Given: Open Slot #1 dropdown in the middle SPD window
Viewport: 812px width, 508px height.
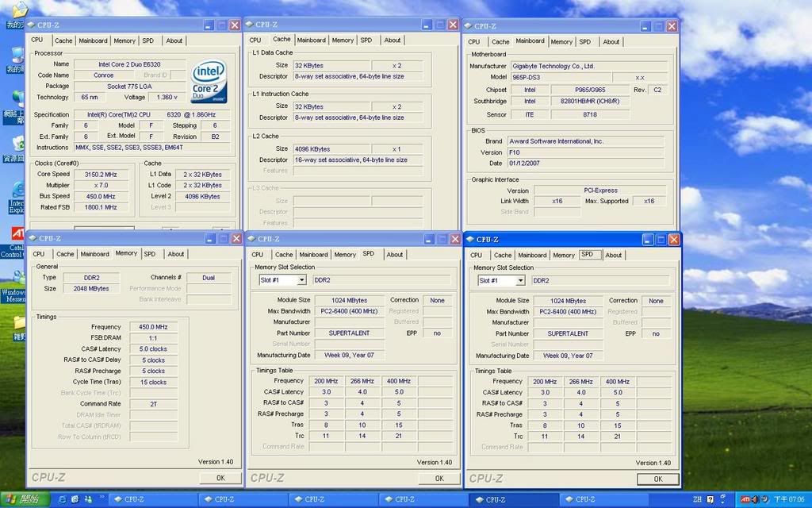Looking at the screenshot, I should coord(301,280).
